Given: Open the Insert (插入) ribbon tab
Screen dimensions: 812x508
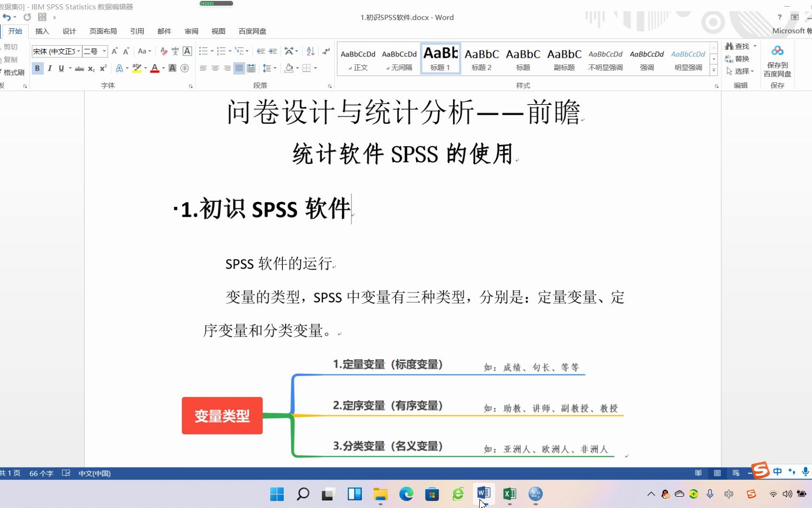Looking at the screenshot, I should (x=42, y=31).
